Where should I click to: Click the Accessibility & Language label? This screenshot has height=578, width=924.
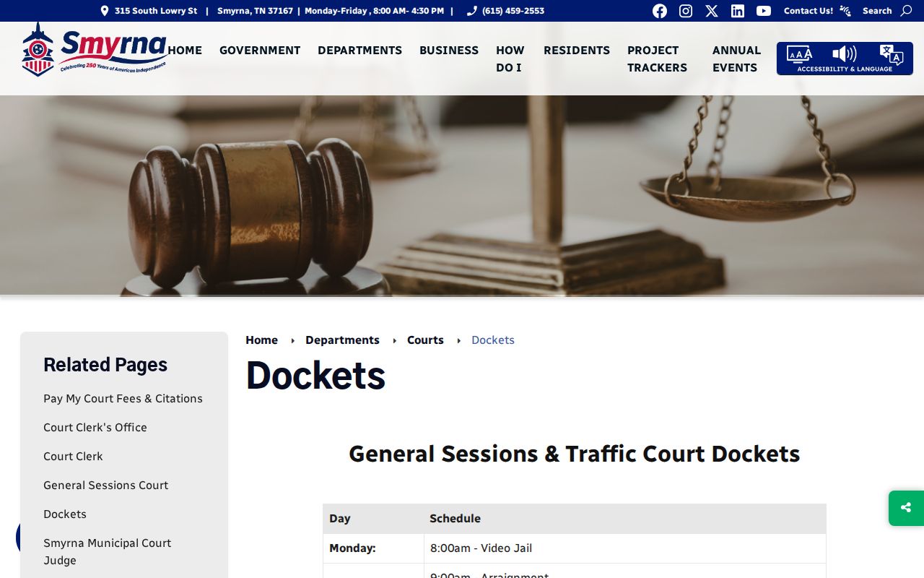pyautogui.click(x=845, y=69)
